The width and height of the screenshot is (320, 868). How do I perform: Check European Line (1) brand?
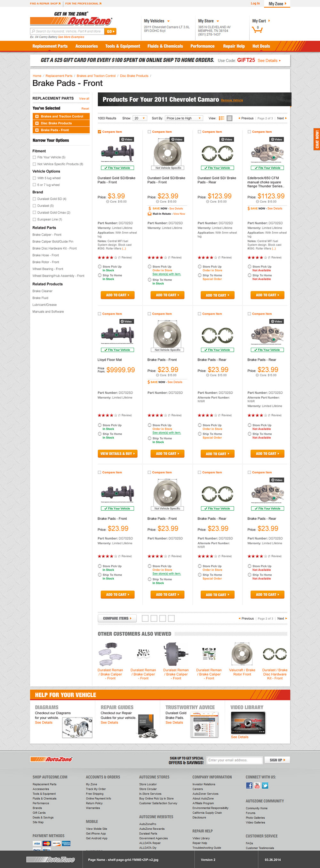point(35,219)
